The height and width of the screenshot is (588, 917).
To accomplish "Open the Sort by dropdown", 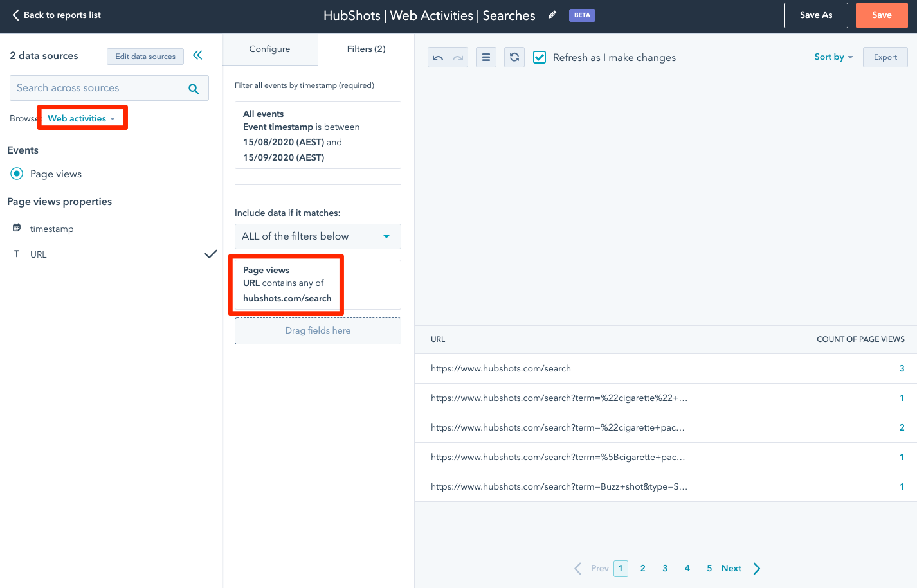I will click(x=833, y=57).
